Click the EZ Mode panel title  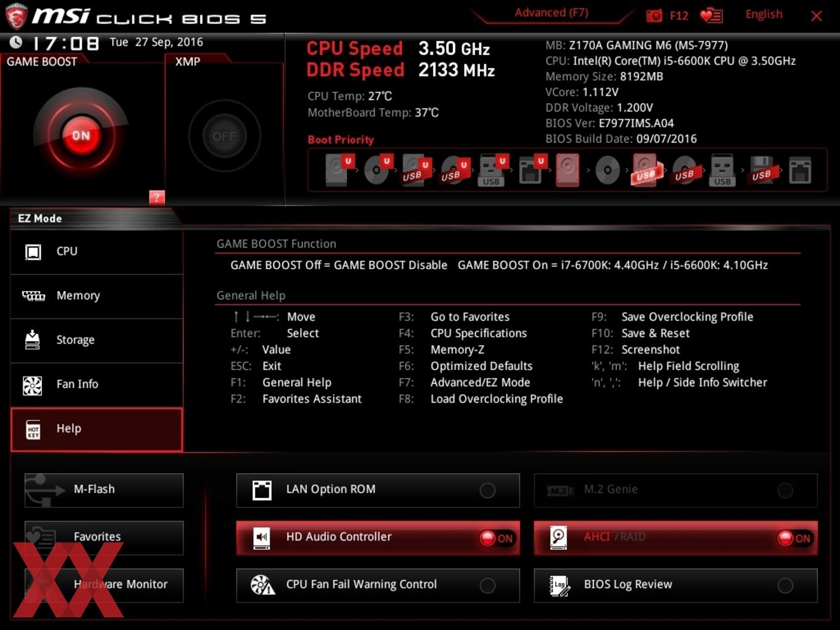[40, 219]
